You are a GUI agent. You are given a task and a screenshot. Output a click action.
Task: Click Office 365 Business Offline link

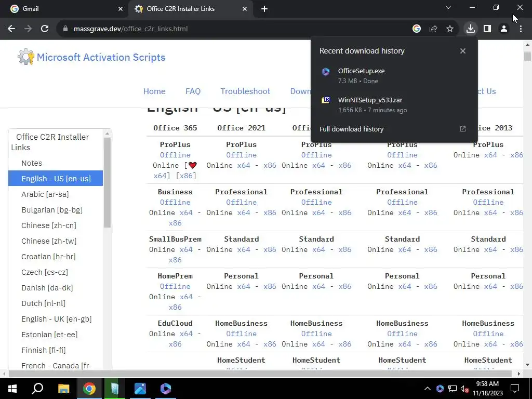(175, 202)
